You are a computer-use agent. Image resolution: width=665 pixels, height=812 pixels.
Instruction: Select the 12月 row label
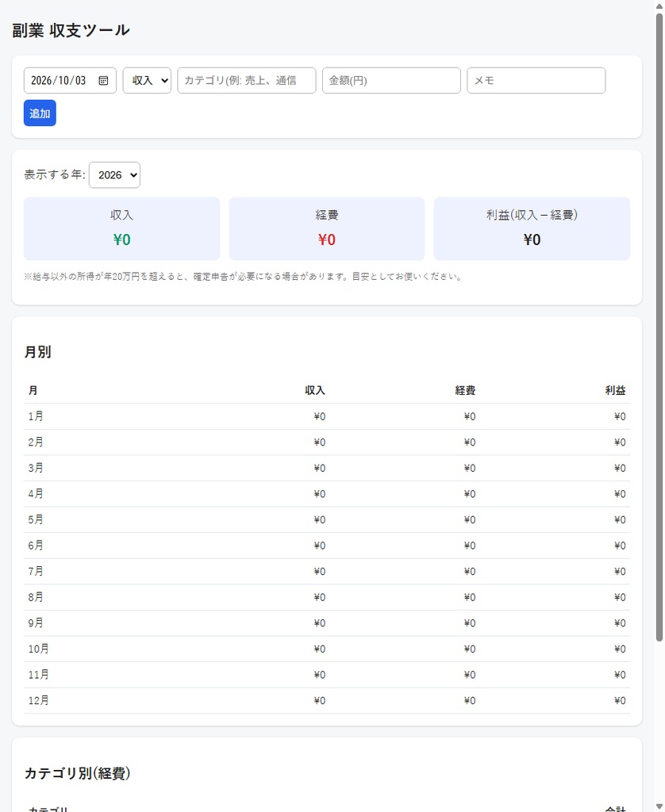[38, 701]
